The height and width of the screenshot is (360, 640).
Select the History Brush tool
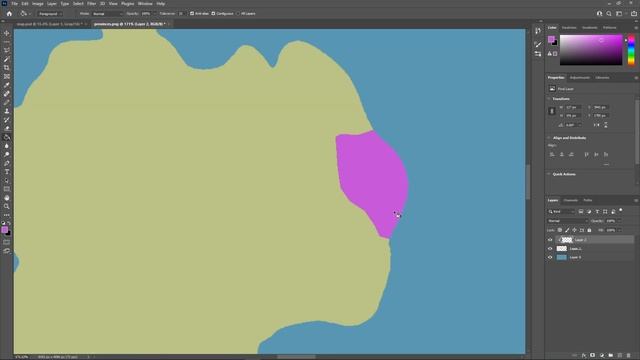(7, 120)
